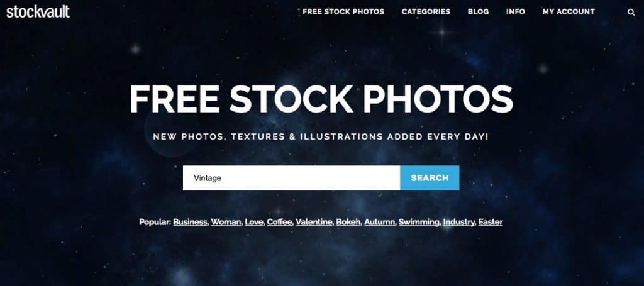Follow the Business popular link

190,222
